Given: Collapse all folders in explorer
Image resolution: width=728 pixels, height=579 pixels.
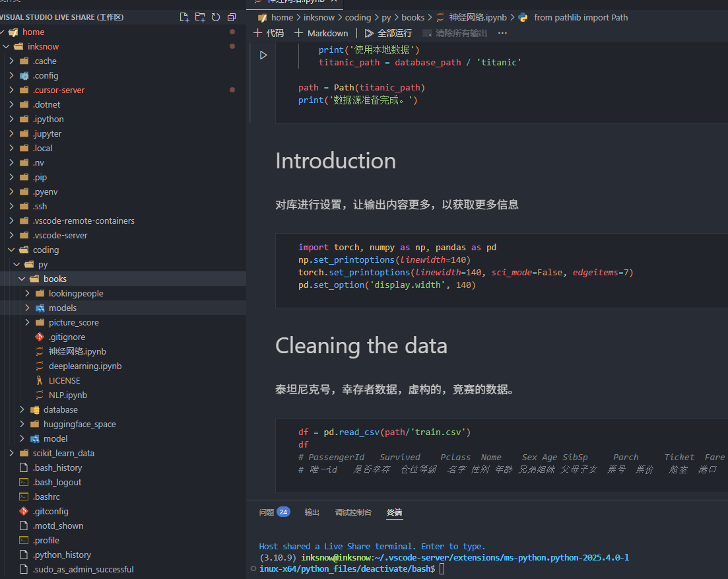Looking at the screenshot, I should click(232, 17).
